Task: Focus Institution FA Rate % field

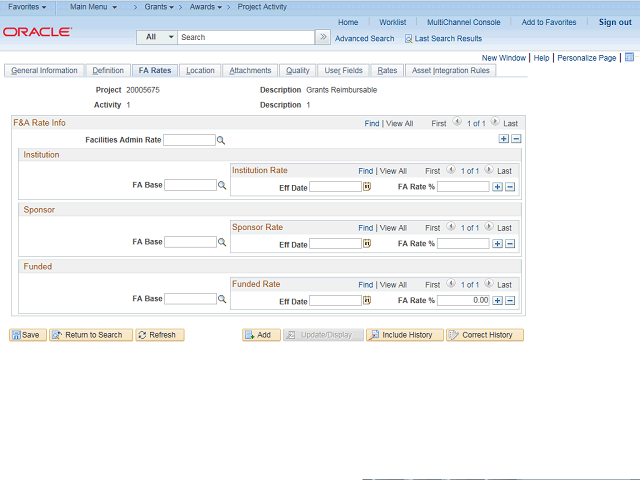Action: click(463, 187)
